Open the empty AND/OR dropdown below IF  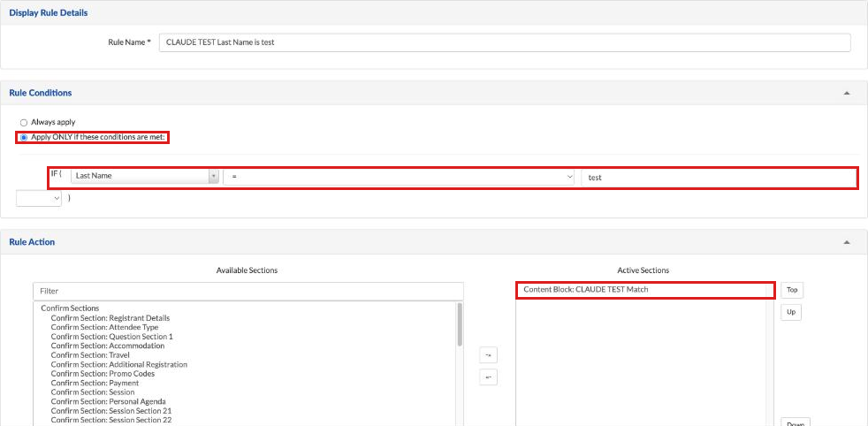point(39,198)
